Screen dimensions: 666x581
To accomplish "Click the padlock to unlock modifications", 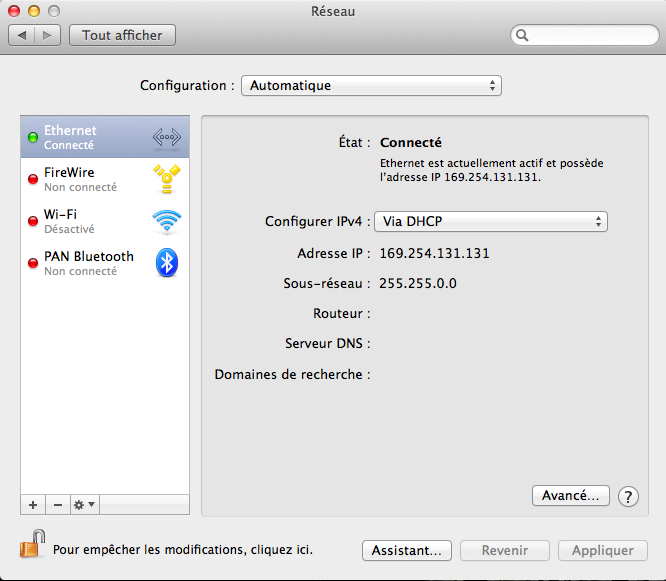I will click(x=32, y=546).
